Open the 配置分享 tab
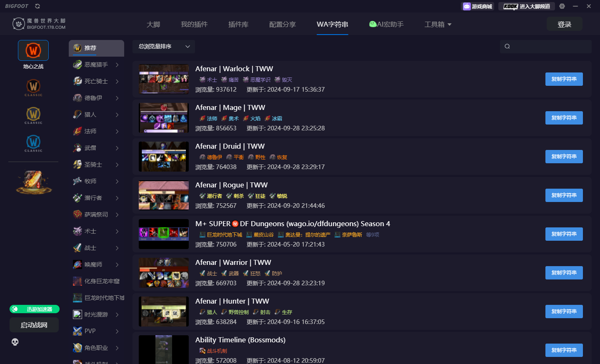Image resolution: width=600 pixels, height=364 pixels. pos(282,24)
